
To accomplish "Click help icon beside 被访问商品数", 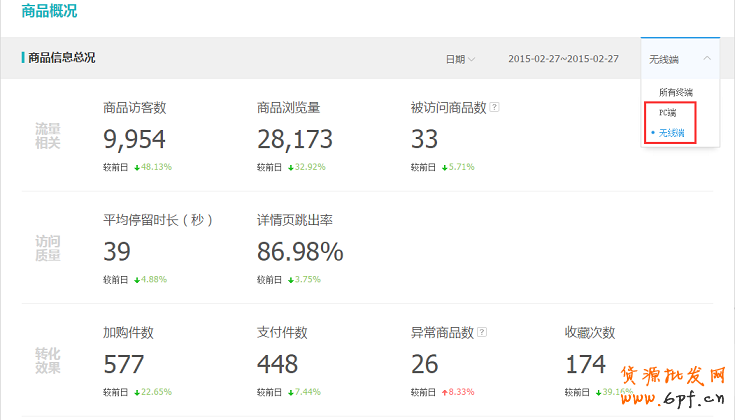I will point(495,108).
